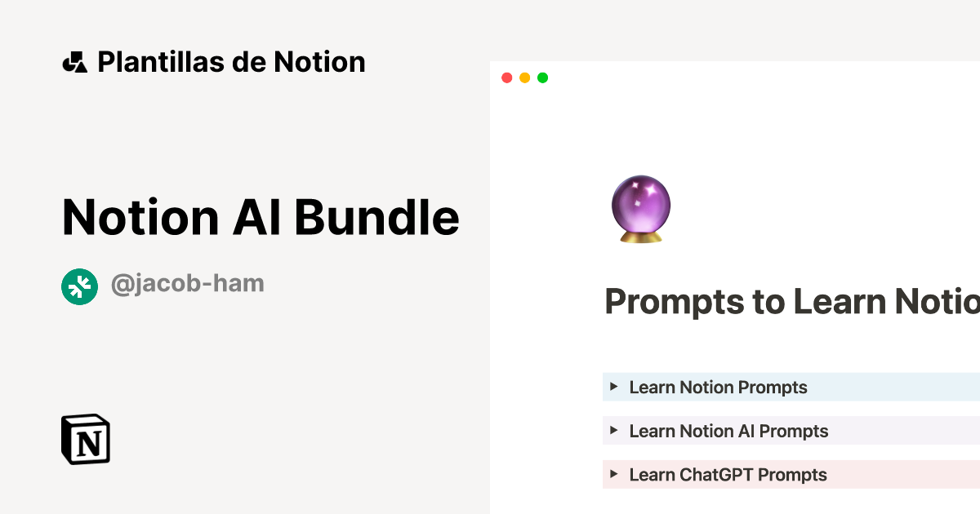Select the Notion cube logo icon
The image size is (980, 514).
[x=87, y=439]
